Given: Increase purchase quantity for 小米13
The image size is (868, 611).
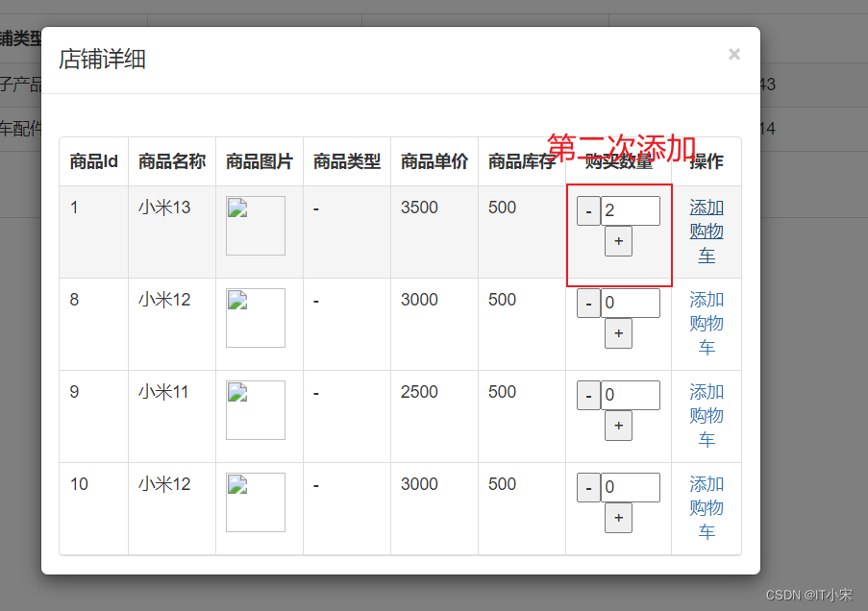Looking at the screenshot, I should (x=618, y=241).
